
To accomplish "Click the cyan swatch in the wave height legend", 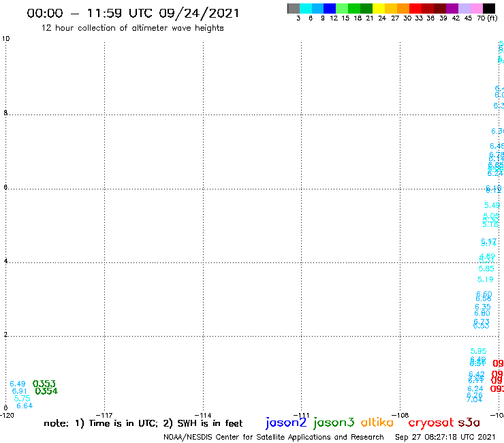I will 305,8.
